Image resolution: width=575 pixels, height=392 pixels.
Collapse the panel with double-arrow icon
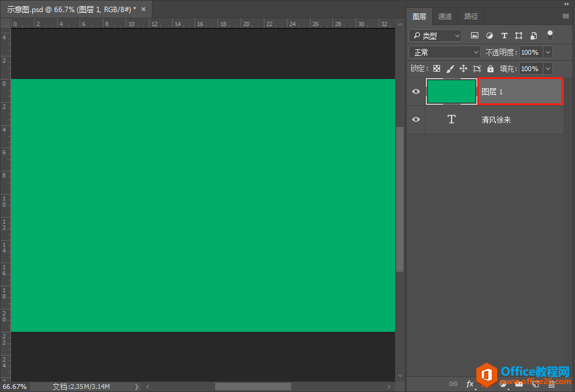point(566,4)
